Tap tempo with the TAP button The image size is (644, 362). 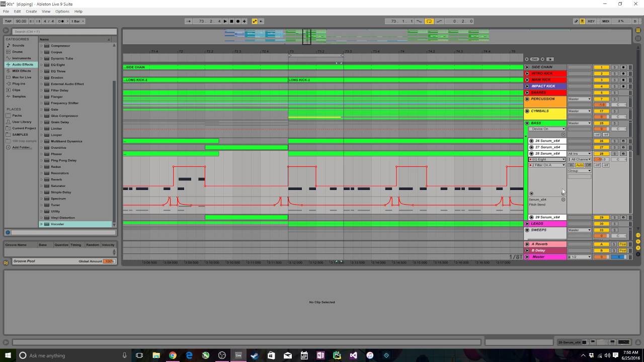pos(8,21)
